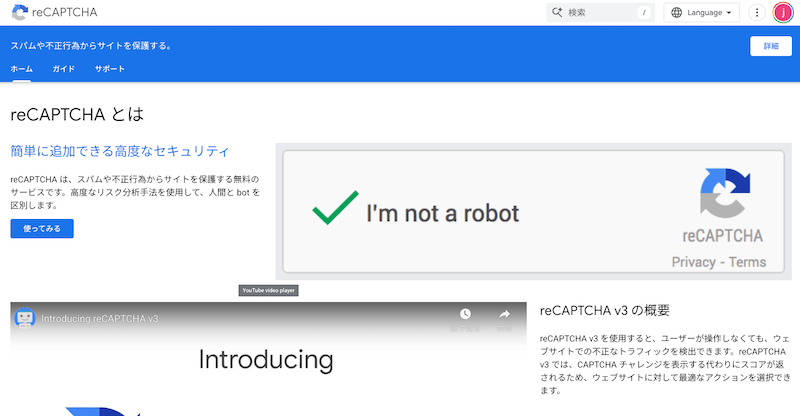
Task: Open the ガイド tab
Action: click(x=64, y=69)
